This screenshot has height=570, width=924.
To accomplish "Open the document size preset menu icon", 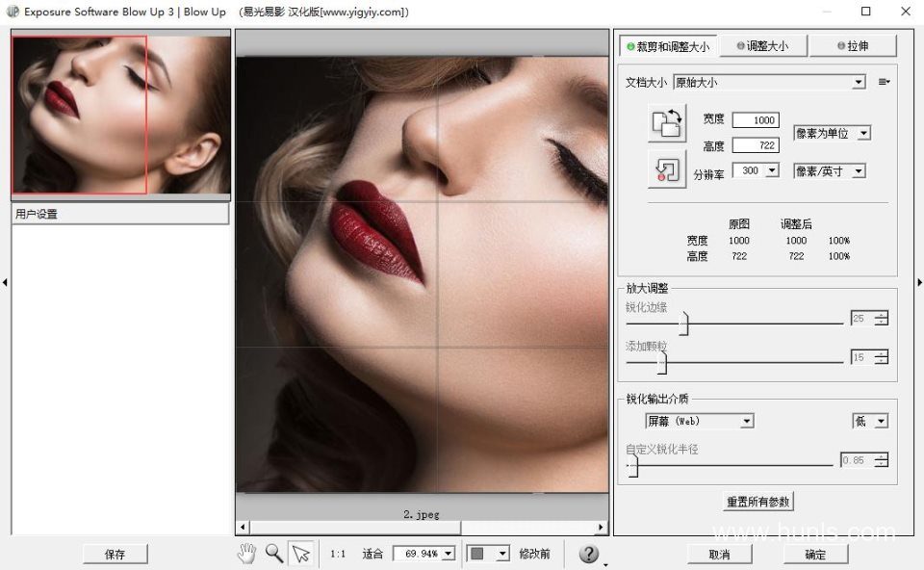I will coord(884,82).
